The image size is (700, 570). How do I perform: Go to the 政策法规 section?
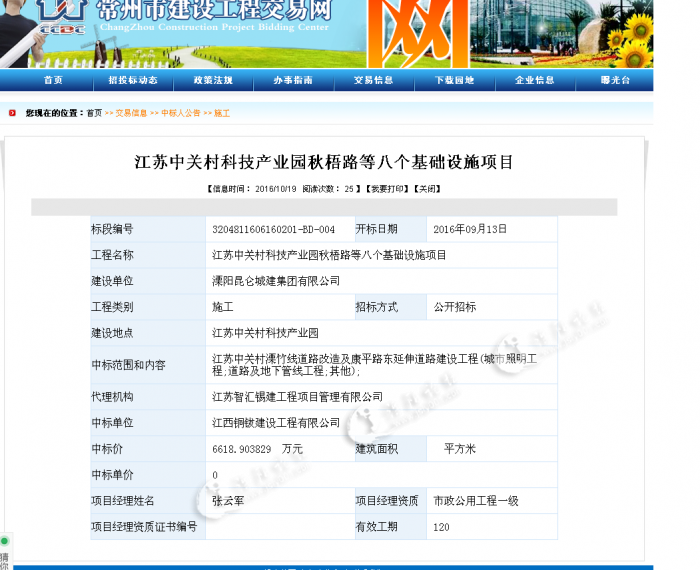point(213,80)
